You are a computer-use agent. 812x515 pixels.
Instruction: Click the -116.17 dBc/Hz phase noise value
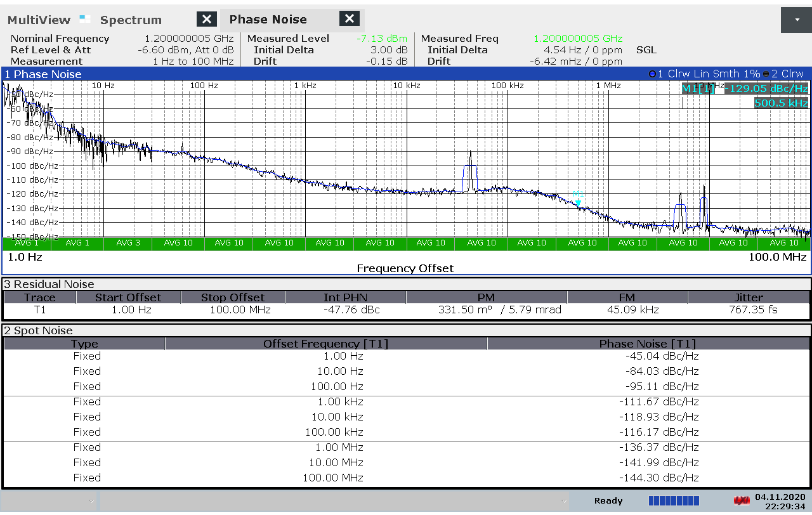pyautogui.click(x=659, y=432)
